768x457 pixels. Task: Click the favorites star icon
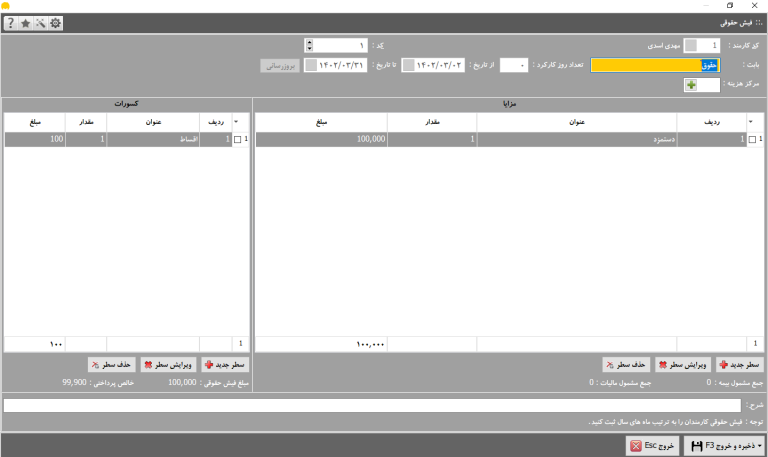25,23
